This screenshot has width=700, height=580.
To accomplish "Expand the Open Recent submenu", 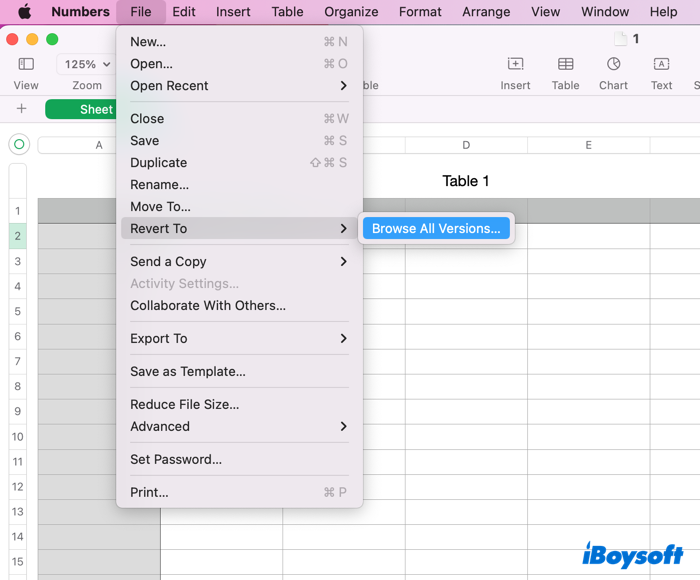I will [239, 86].
